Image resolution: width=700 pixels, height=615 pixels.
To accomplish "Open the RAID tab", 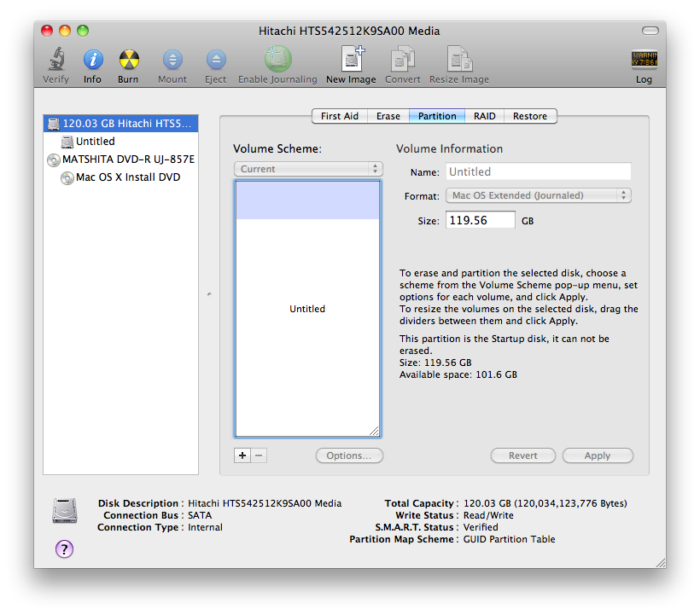I will 484,116.
